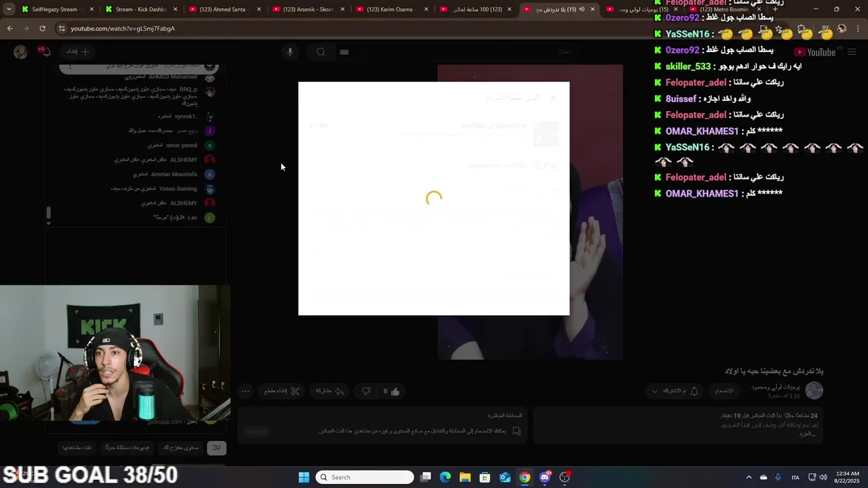This screenshot has height=488, width=868.
Task: Open the site info icon in address bar
Action: (62, 28)
